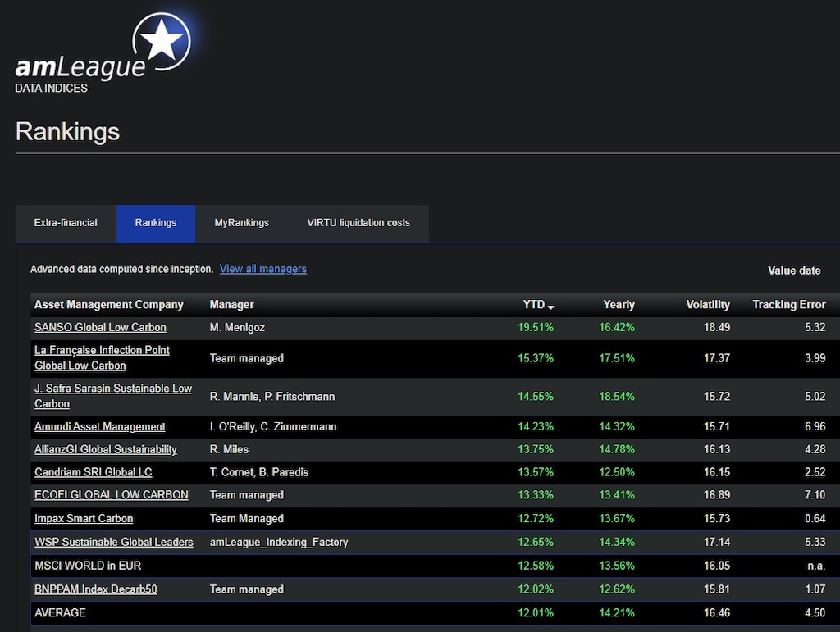This screenshot has width=840, height=632.
Task: Click the Advanced data computed since inception note
Action: 121,269
